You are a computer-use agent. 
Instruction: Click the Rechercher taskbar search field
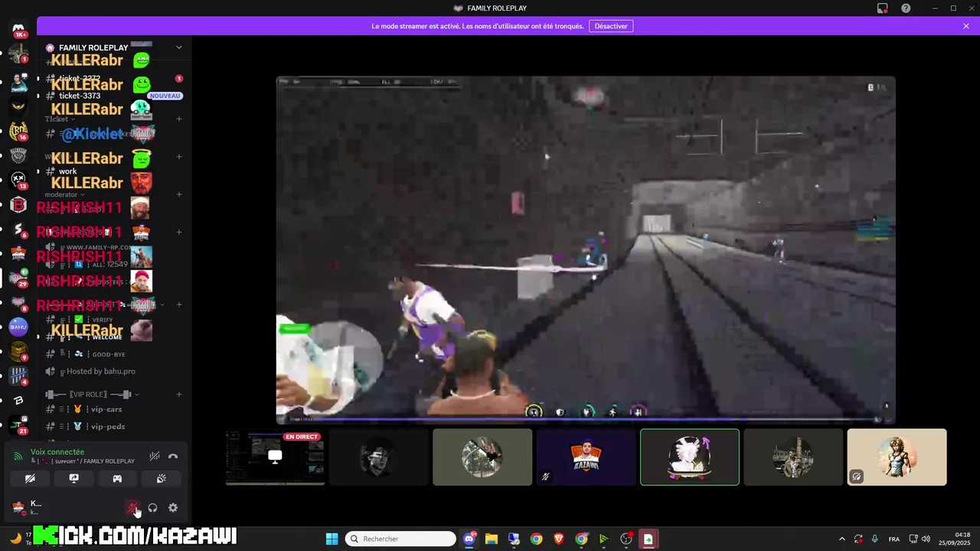pos(400,539)
